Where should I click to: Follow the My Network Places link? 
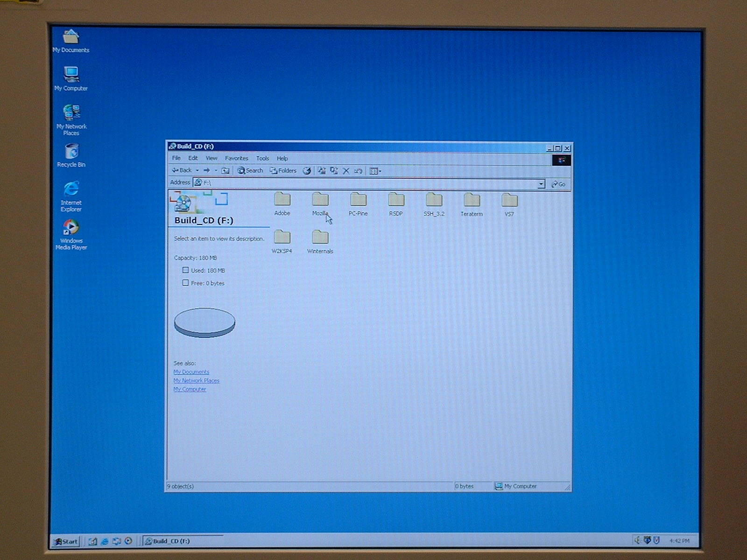pos(196,381)
